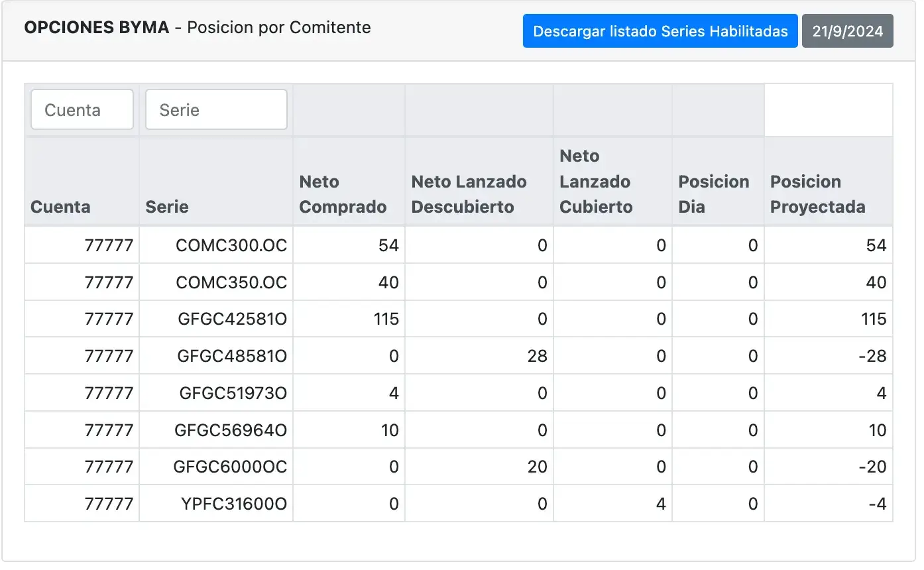Select the GFGC48581O series row
This screenshot has height=570, width=924.
point(232,356)
